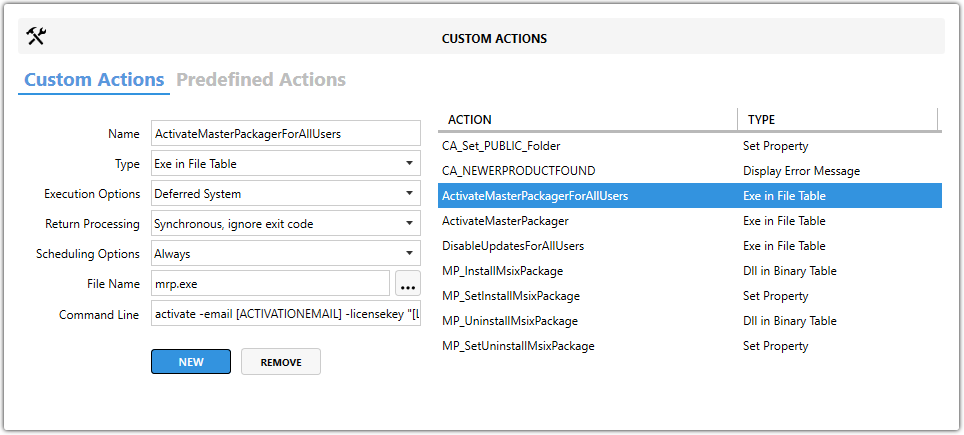964x435 pixels.
Task: Expand the Execution Options dropdown
Action: pos(286,194)
